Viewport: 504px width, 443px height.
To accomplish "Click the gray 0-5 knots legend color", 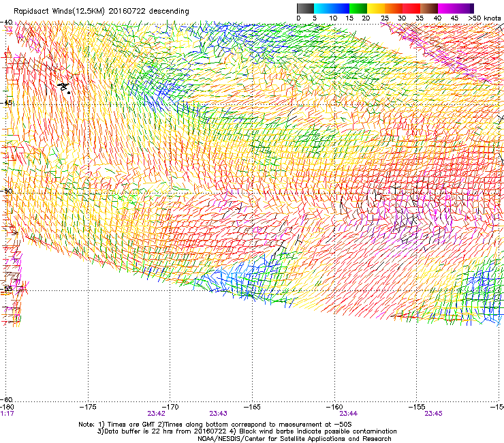I will tap(305, 8).
